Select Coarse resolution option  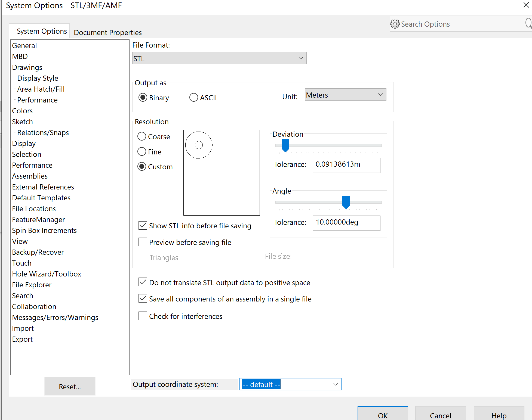tap(142, 136)
